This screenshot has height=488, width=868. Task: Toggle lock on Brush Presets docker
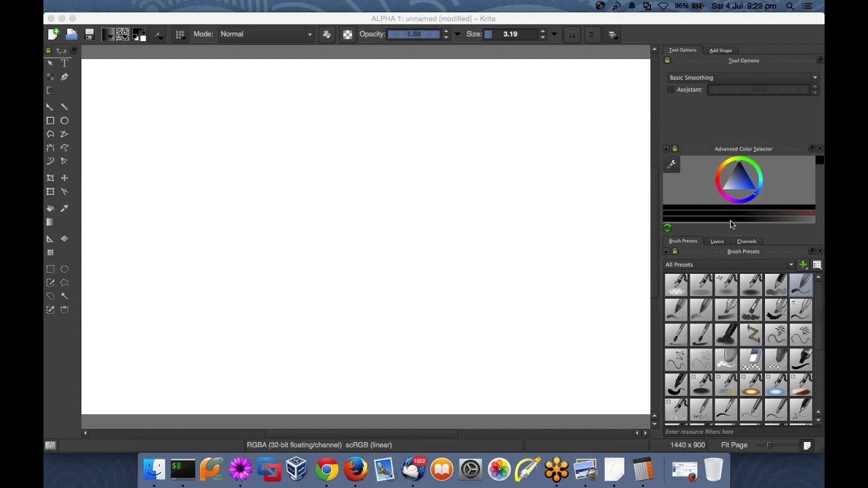pos(674,251)
